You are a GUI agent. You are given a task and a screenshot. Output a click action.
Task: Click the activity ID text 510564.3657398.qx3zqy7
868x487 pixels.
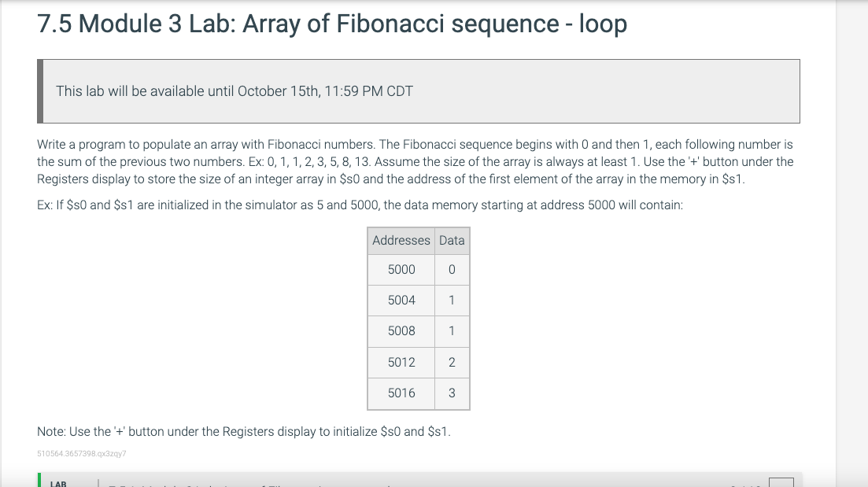81,454
